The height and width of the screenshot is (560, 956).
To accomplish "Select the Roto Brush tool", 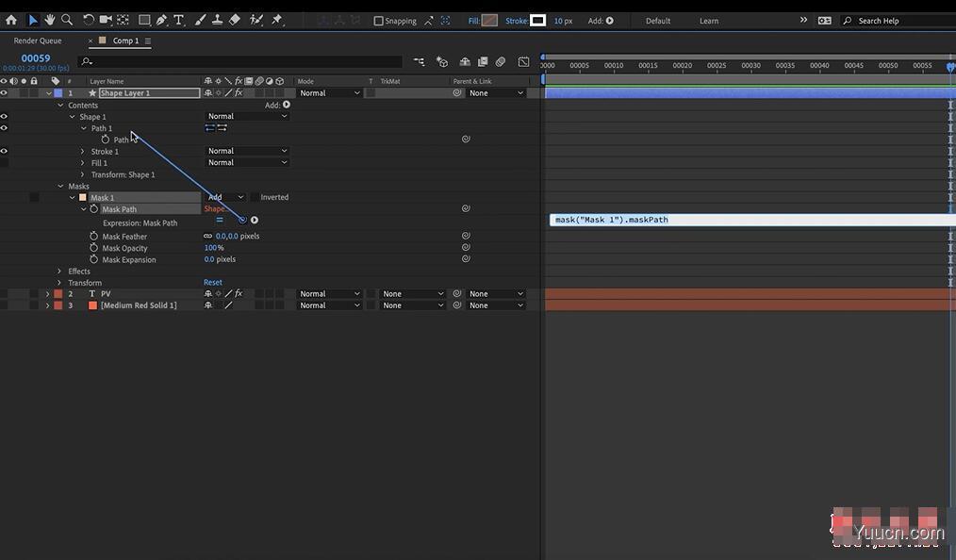I will pyautogui.click(x=256, y=20).
